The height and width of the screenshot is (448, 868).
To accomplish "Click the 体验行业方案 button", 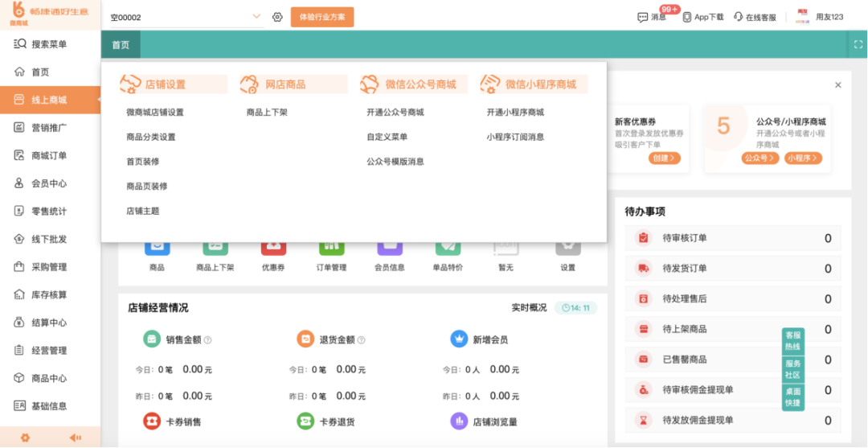I will coord(322,17).
